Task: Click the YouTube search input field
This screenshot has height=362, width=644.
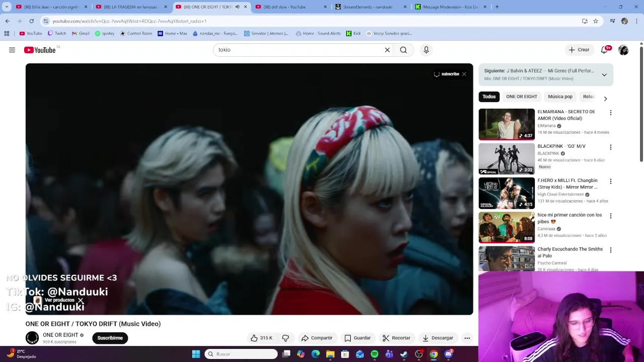Action: pyautogui.click(x=299, y=50)
